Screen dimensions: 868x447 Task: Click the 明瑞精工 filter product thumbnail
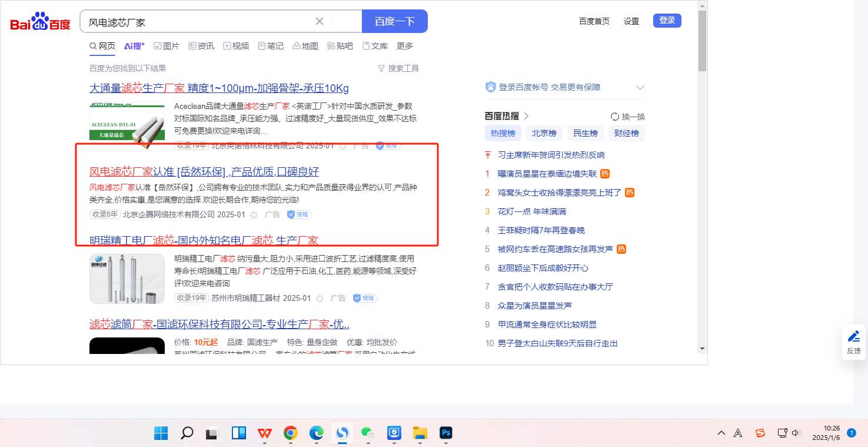point(127,279)
